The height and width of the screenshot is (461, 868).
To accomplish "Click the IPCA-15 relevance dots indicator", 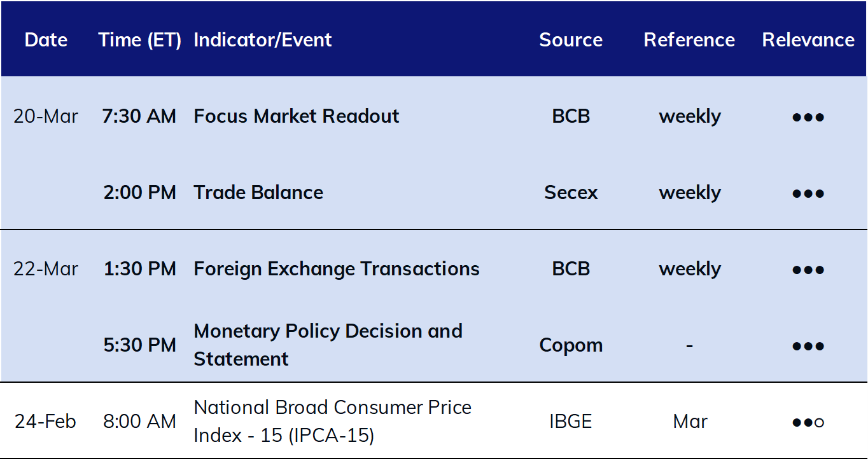I will point(808,422).
